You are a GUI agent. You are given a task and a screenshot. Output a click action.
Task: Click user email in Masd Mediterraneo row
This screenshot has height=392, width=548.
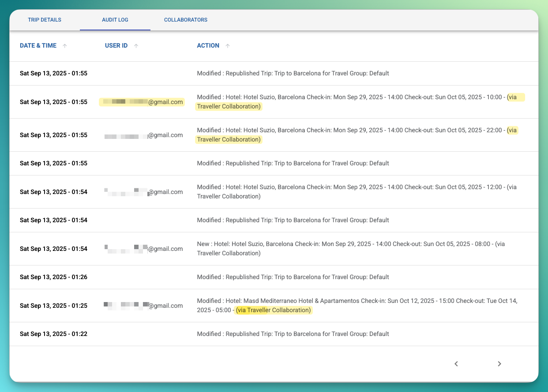click(x=143, y=306)
